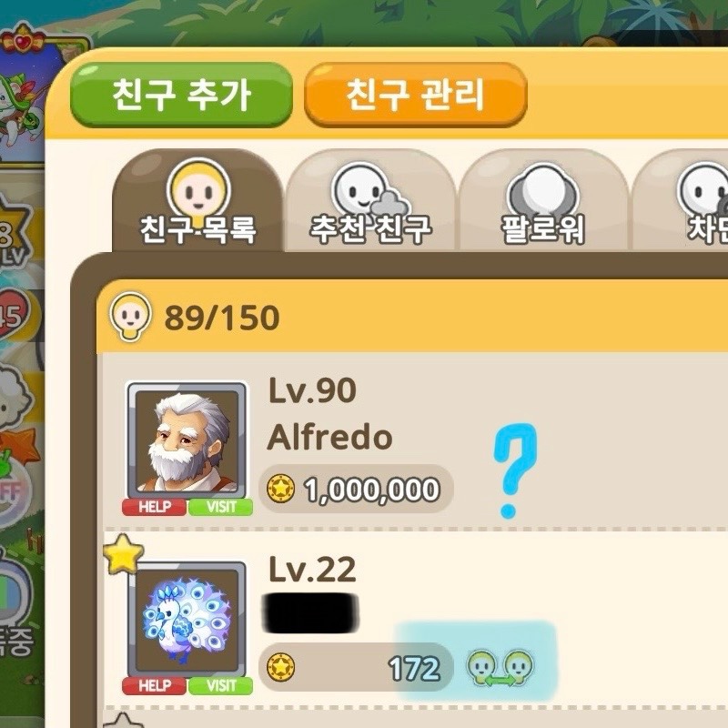Switch to the 추천 친구 tab
Screen dimensions: 728x728
coord(370,201)
